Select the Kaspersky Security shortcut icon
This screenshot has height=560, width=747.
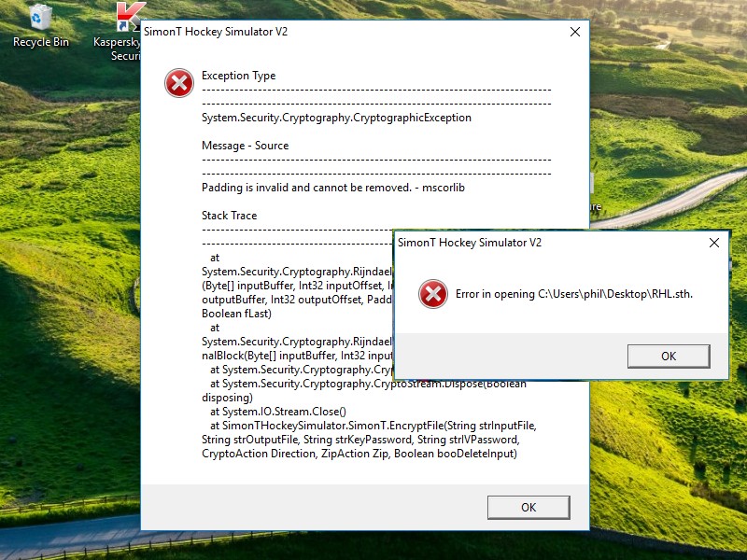129,17
